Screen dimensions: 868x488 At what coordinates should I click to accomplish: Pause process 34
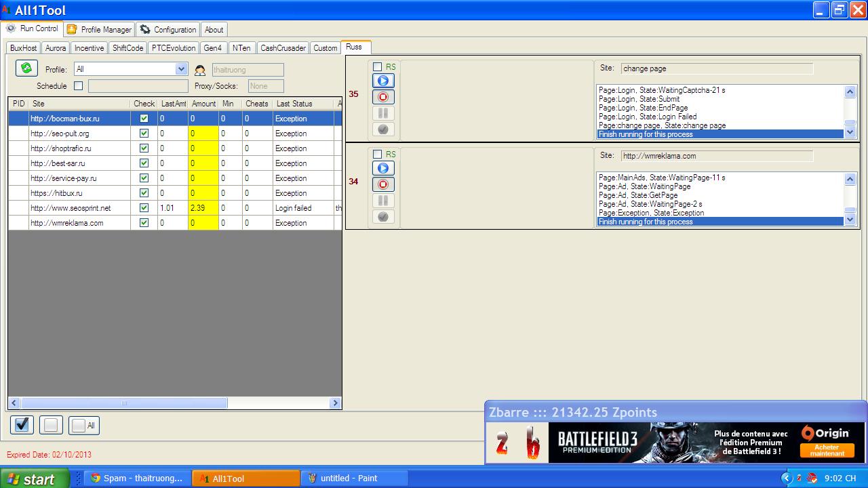point(383,201)
